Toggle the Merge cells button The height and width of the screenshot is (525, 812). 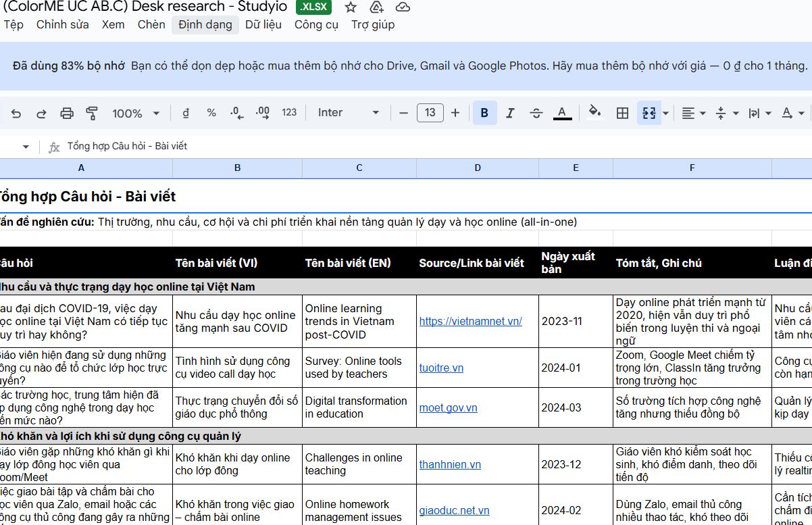click(x=649, y=113)
